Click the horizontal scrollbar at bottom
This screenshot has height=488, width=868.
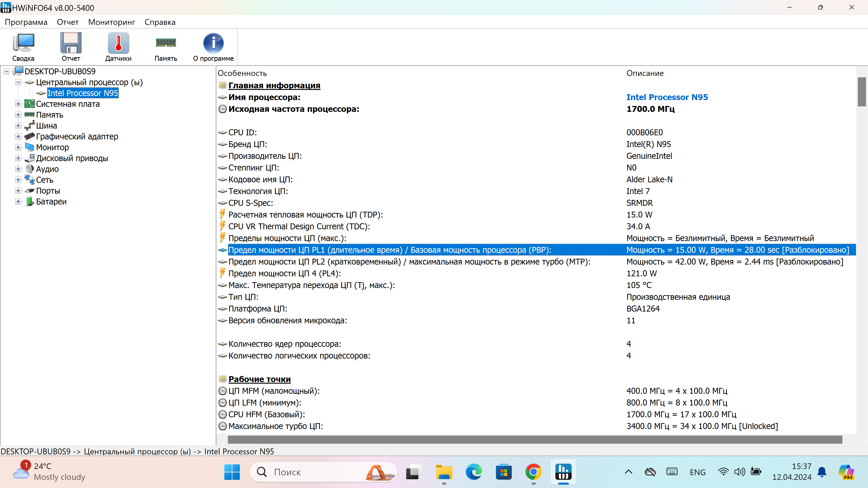(535, 439)
